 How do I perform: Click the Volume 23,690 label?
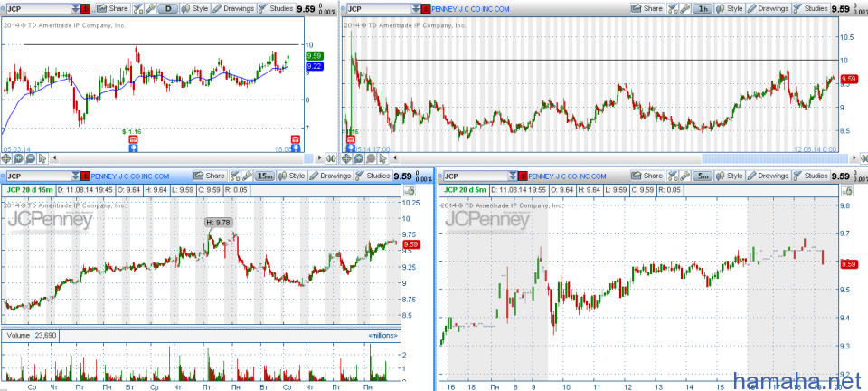click(x=30, y=335)
